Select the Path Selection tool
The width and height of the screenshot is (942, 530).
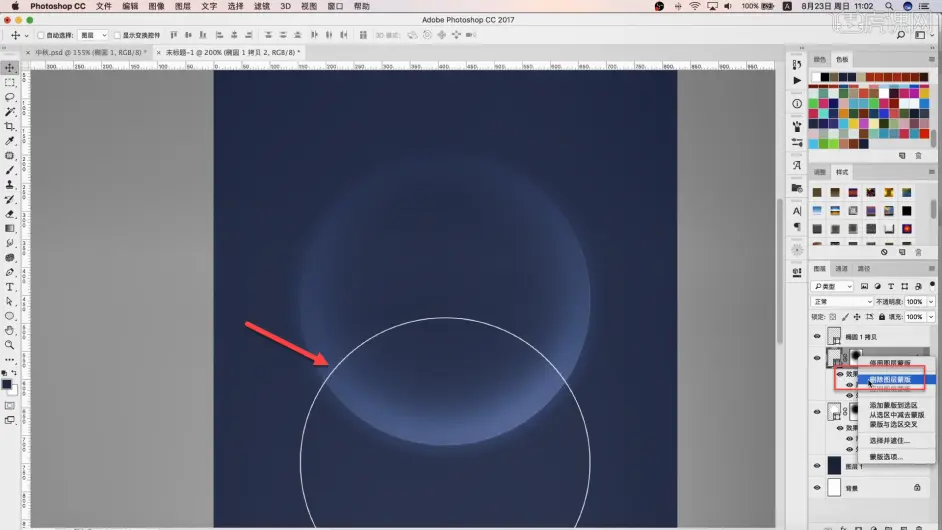[x=10, y=301]
